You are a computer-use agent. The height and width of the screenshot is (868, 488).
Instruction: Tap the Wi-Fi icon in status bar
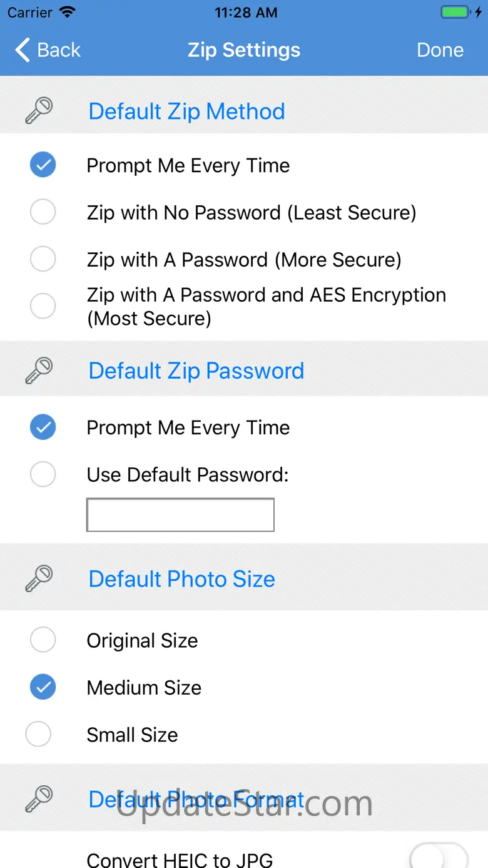point(68,13)
